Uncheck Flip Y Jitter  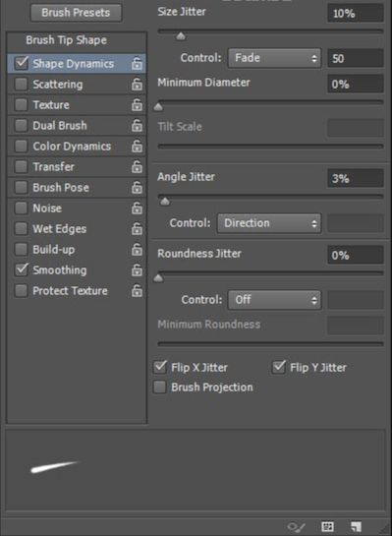click(x=279, y=367)
